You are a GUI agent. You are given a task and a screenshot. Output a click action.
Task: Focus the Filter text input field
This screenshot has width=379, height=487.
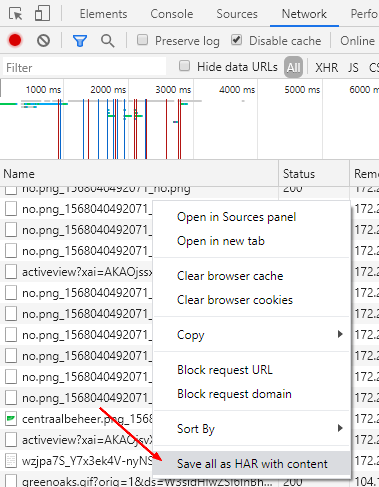click(85, 68)
